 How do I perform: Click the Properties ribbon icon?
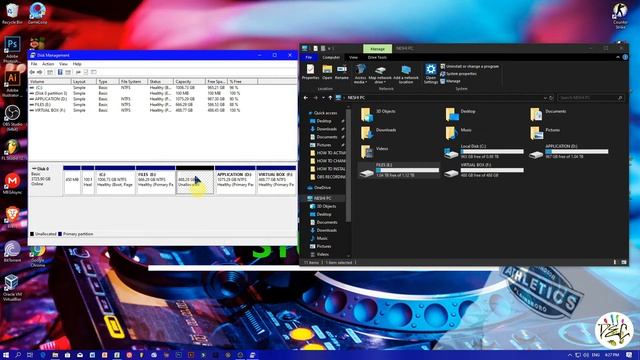310,72
